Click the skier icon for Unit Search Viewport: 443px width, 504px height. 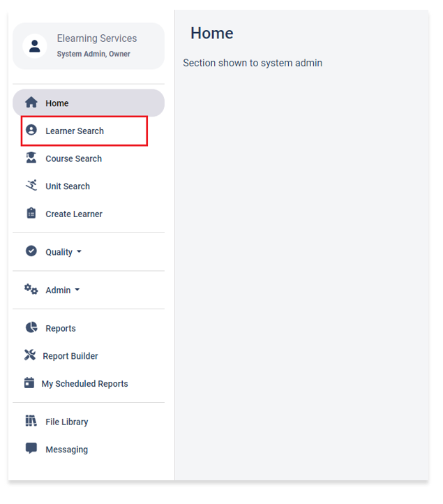click(x=31, y=185)
